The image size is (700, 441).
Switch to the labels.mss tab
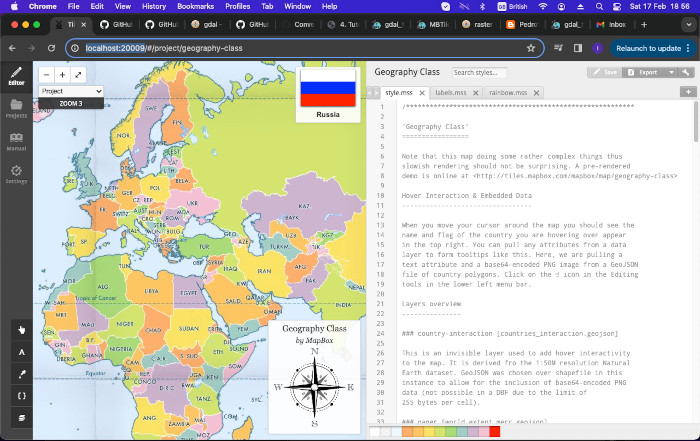(x=453, y=92)
